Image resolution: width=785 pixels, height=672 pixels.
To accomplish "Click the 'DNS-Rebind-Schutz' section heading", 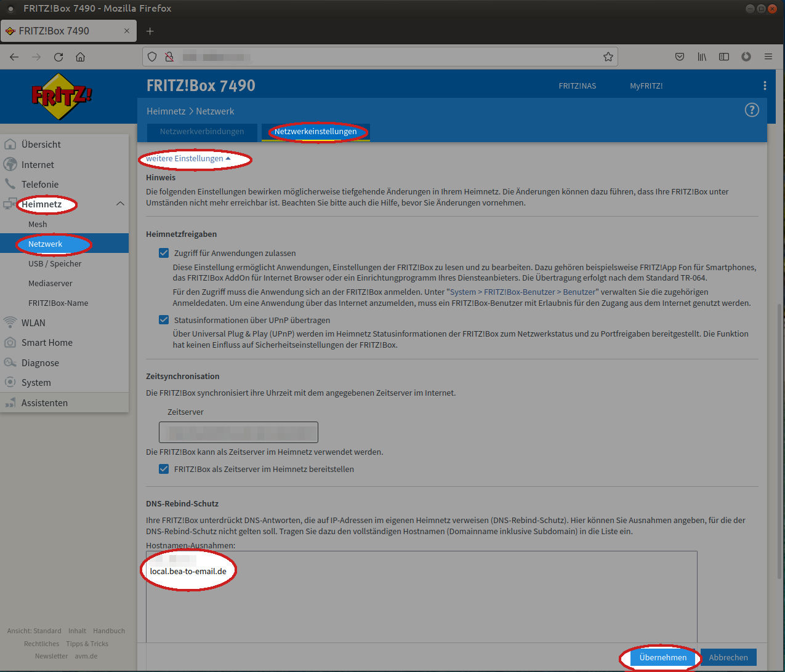I will pos(182,503).
